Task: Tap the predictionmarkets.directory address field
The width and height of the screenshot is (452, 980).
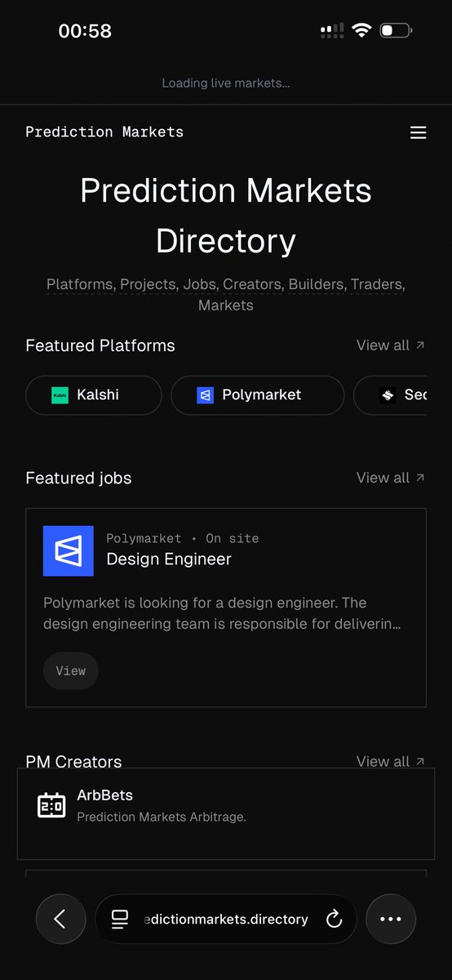Action: click(226, 920)
